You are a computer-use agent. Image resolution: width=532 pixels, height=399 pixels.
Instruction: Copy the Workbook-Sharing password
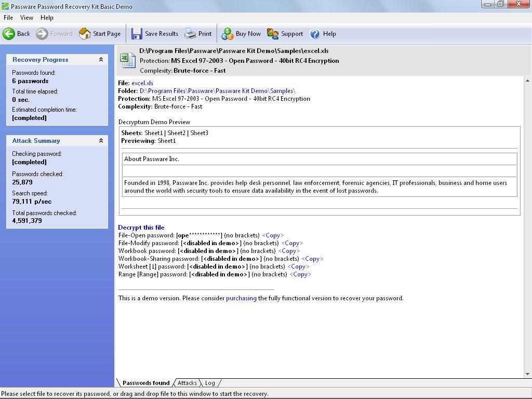pyautogui.click(x=312, y=259)
